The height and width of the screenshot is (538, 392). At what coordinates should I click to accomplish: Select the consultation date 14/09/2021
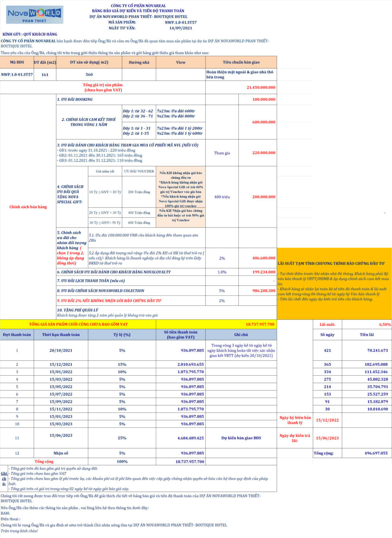click(x=181, y=28)
